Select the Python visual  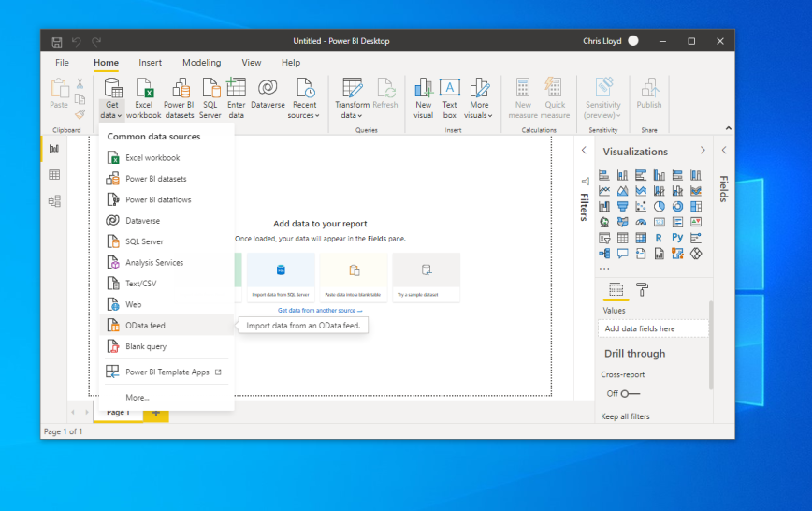point(677,238)
